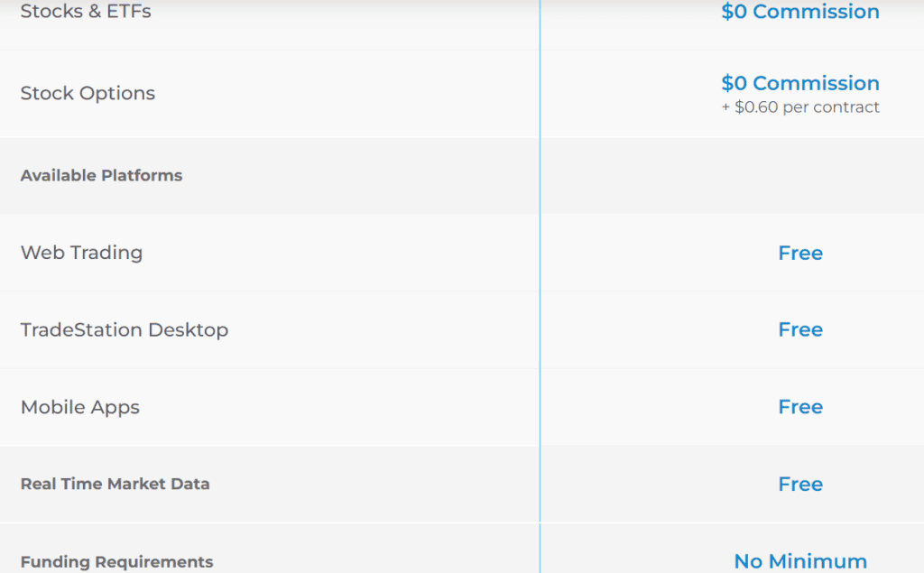Click the Available Platforms section header
Screen dimensions: 924x573
101,176
